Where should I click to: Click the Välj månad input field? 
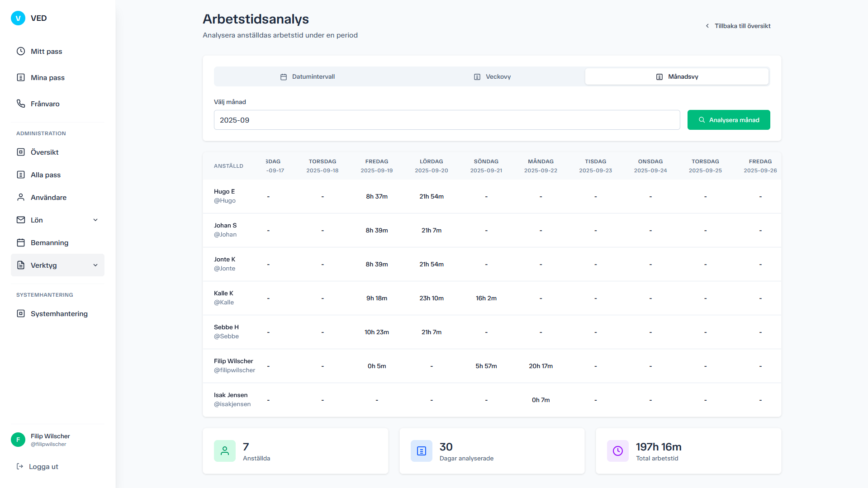[x=446, y=120]
